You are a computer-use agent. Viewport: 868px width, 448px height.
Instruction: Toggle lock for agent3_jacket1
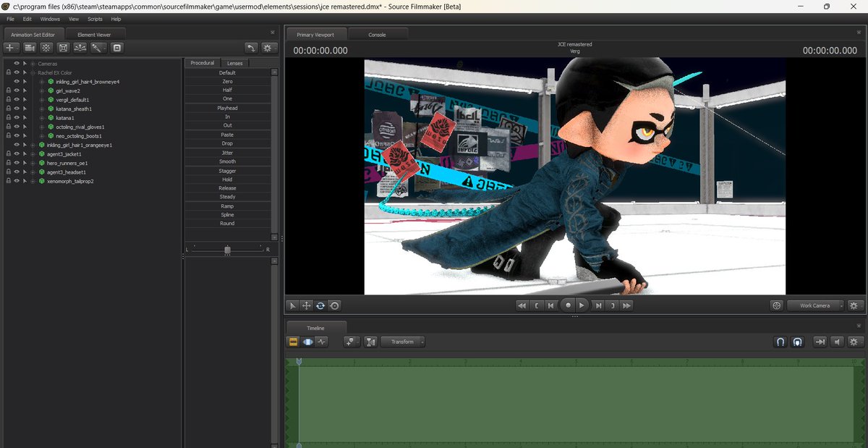click(x=8, y=154)
